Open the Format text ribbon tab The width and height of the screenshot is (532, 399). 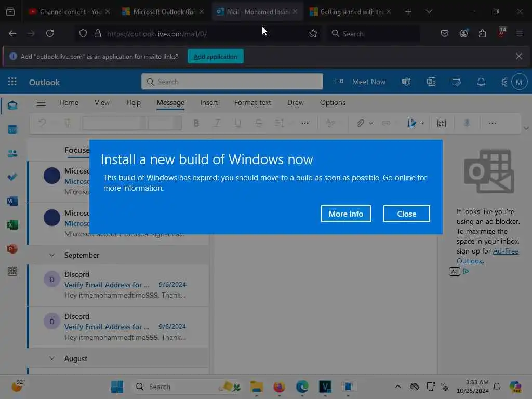pos(253,102)
